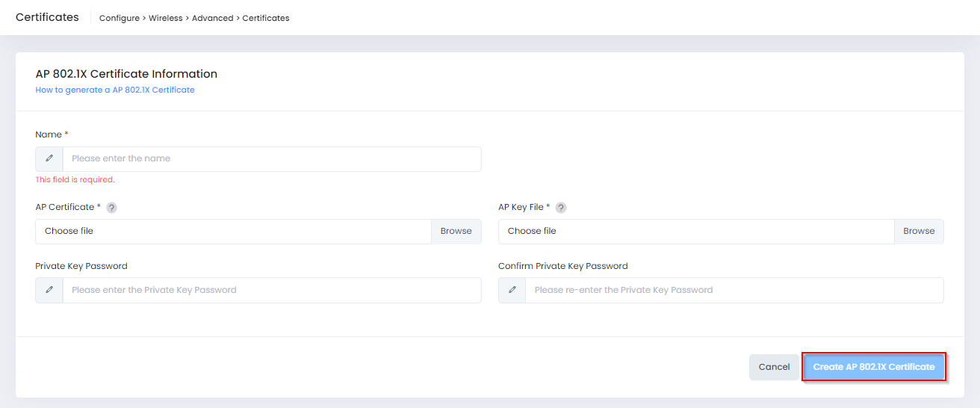The height and width of the screenshot is (408, 980).
Task: Cancel the certificate creation form
Action: (x=774, y=367)
